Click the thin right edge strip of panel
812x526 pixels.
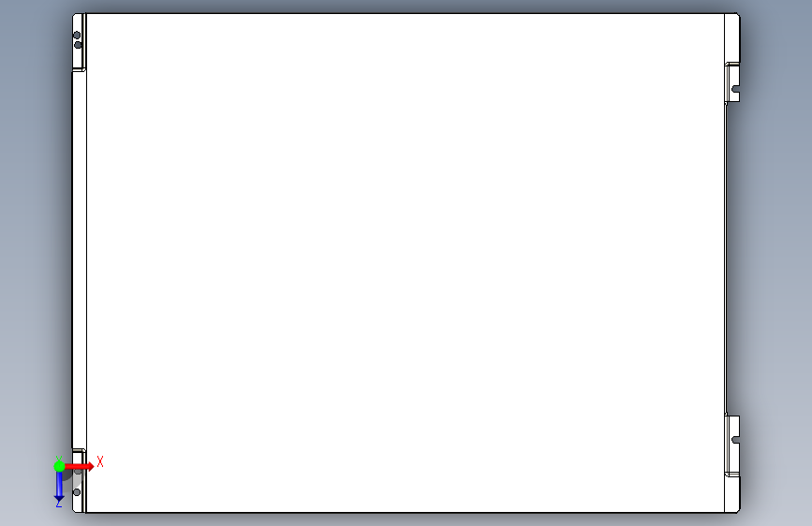click(726, 259)
